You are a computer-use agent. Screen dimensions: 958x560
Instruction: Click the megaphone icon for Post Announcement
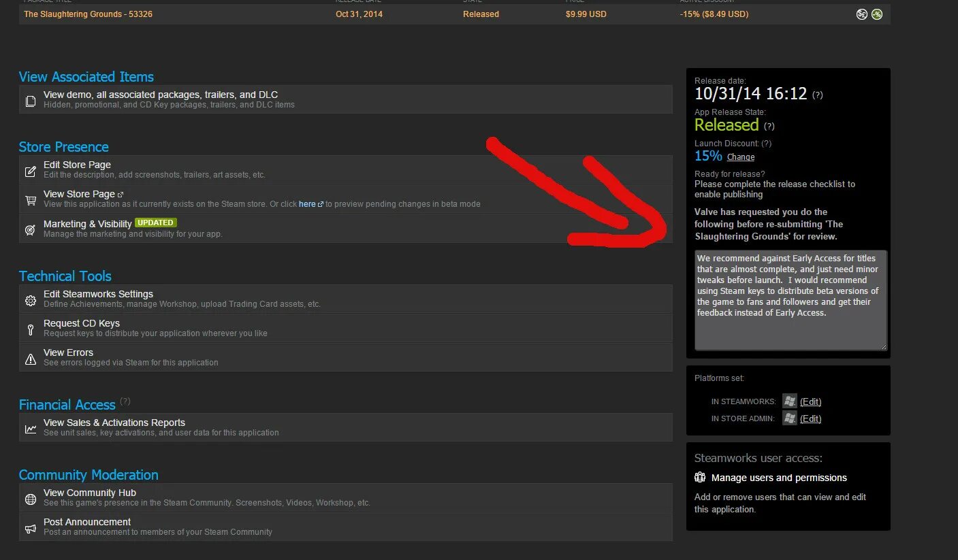point(31,528)
